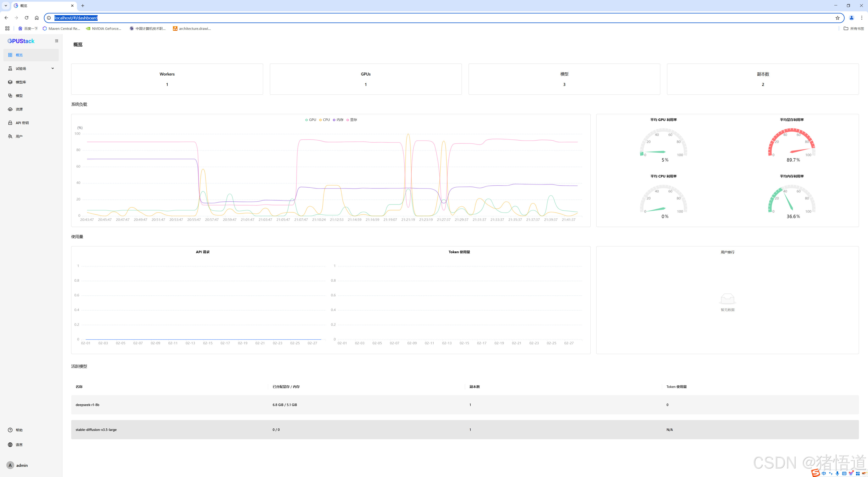
Task: Open the 用户 users sidebar item
Action: (19, 137)
